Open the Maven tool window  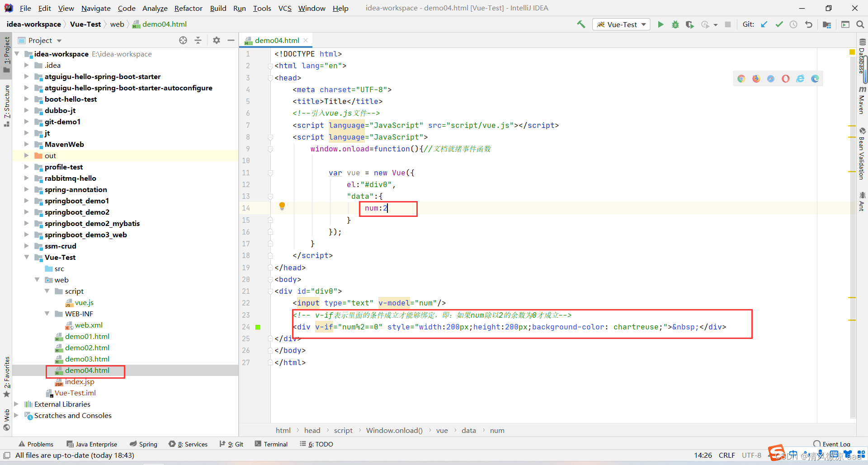coord(862,100)
